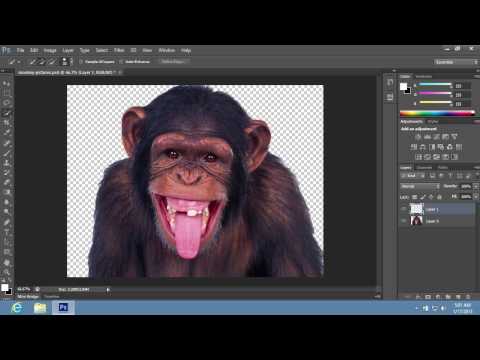Select the Path Selection tool
Image resolution: width=480 pixels, height=360 pixels.
point(7,242)
